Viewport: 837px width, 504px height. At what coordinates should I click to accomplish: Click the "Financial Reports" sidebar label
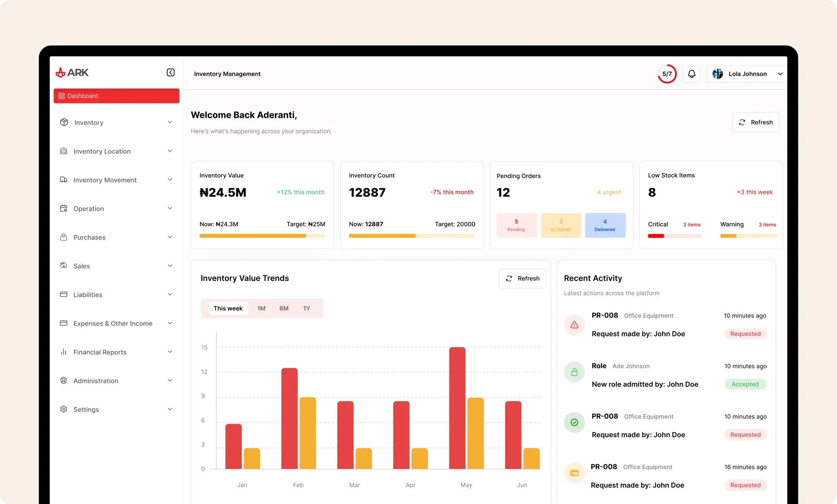(100, 352)
